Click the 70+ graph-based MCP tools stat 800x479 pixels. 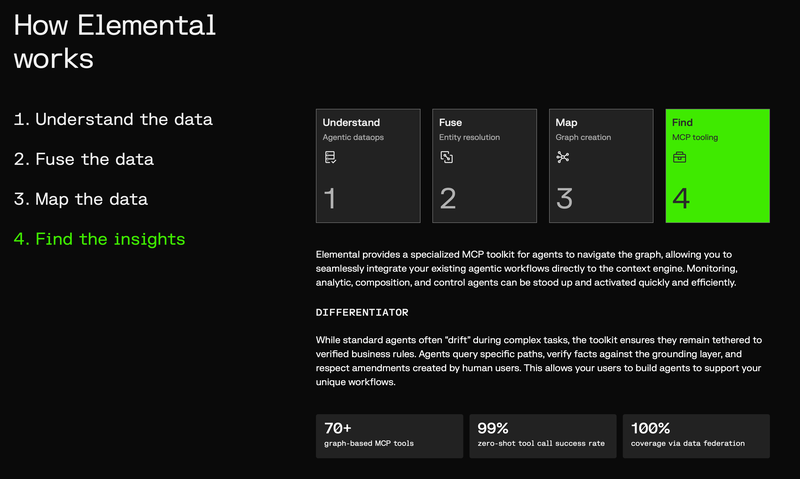coord(389,436)
